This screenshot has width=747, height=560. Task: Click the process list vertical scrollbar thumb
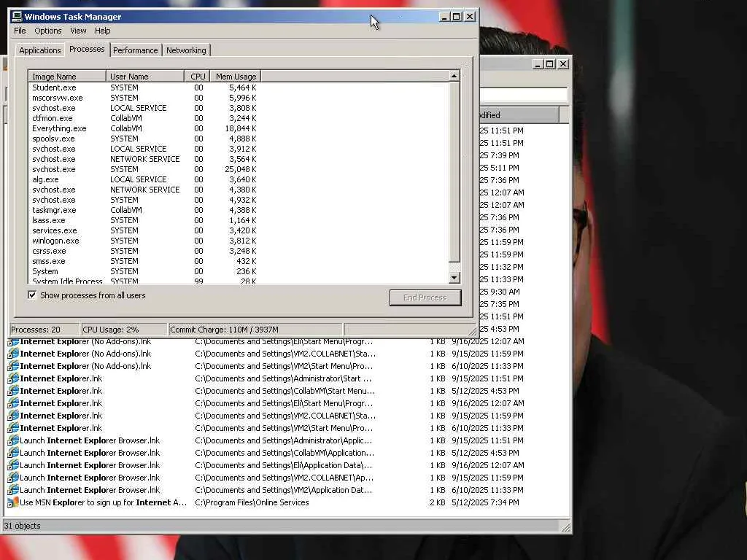[454, 172]
